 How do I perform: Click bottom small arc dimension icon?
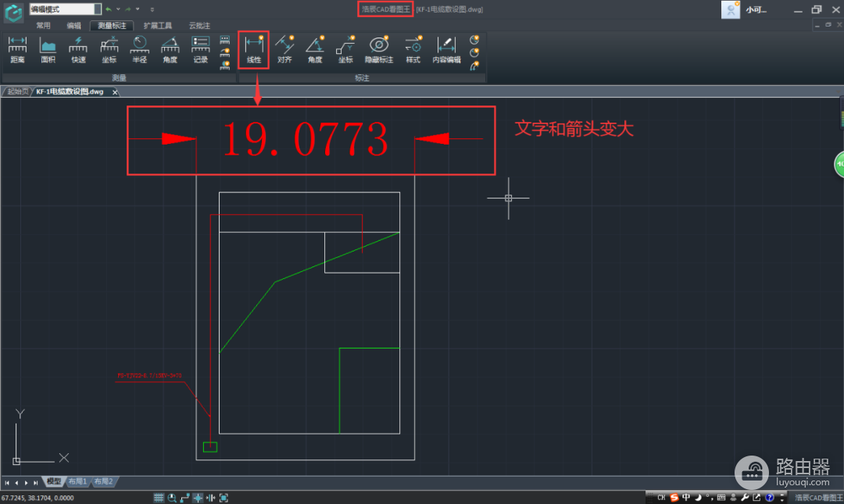click(x=474, y=66)
